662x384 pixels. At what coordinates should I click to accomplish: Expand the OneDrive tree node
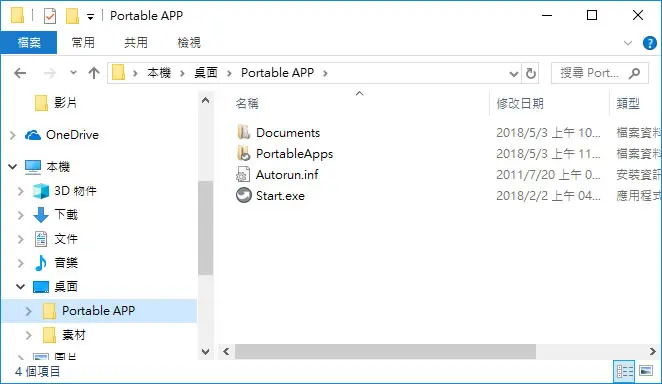(x=13, y=135)
